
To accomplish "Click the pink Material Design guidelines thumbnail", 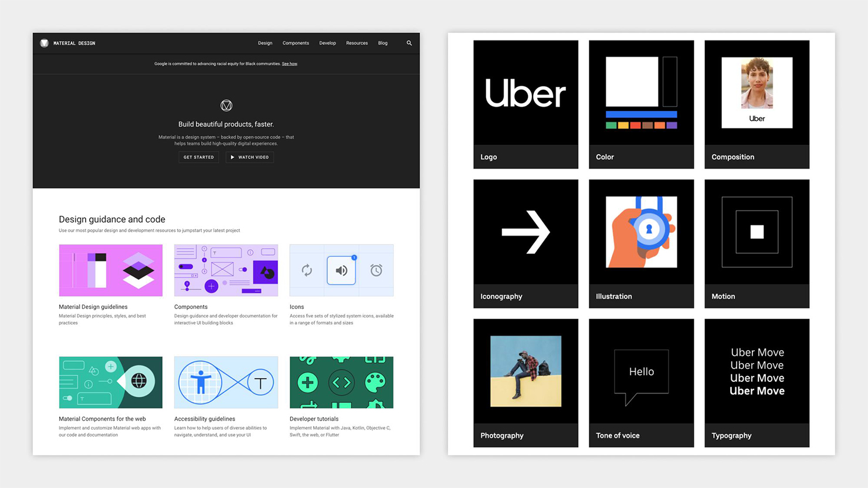I will click(x=111, y=270).
